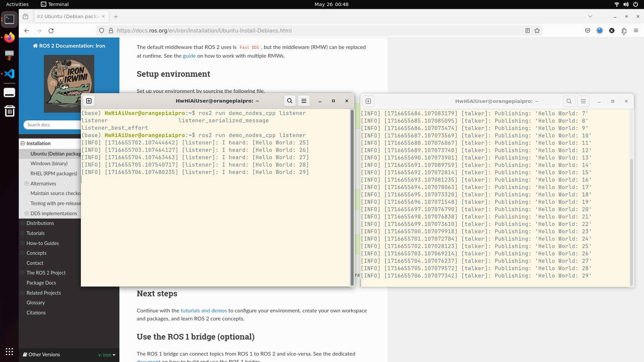Viewport: 644px width, 362px height.
Task: Reload the ROS docs page
Action: coord(51,31)
